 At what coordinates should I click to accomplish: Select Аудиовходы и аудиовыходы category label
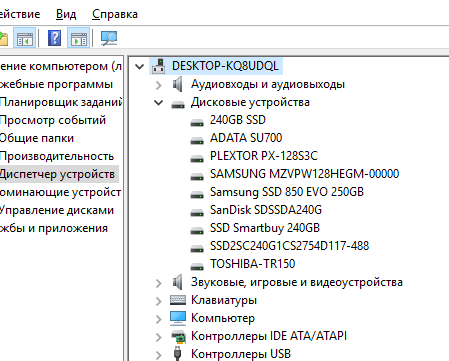tap(268, 84)
